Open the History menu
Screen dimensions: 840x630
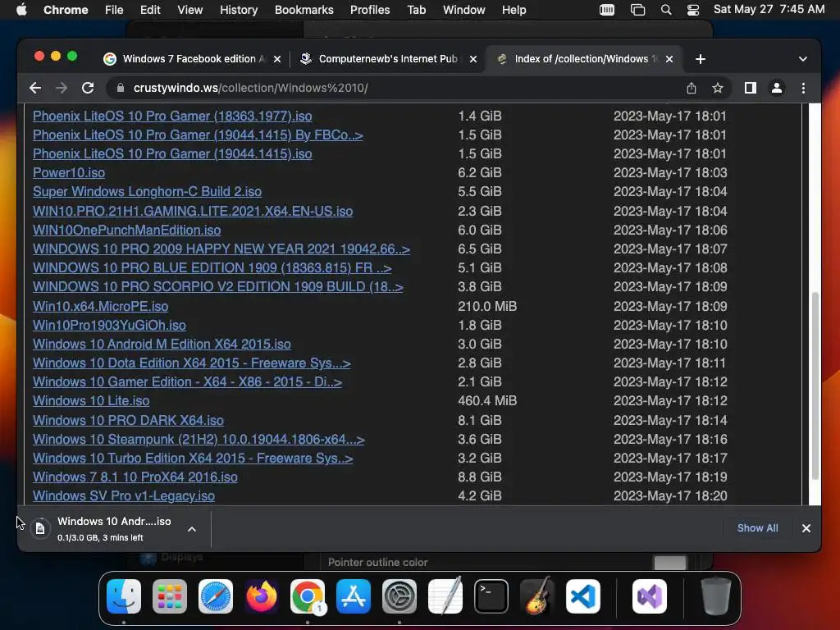coord(239,10)
